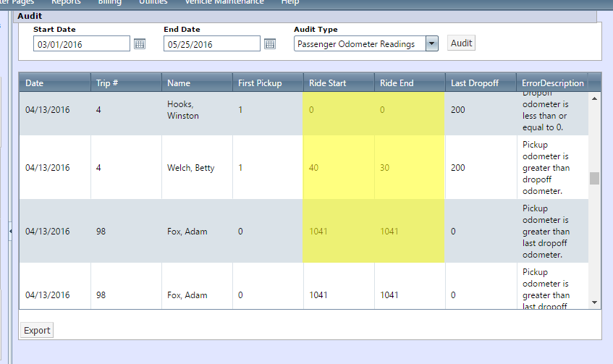Open the Vehicle Maintenance menu
The width and height of the screenshot is (613, 364).
[x=224, y=2]
